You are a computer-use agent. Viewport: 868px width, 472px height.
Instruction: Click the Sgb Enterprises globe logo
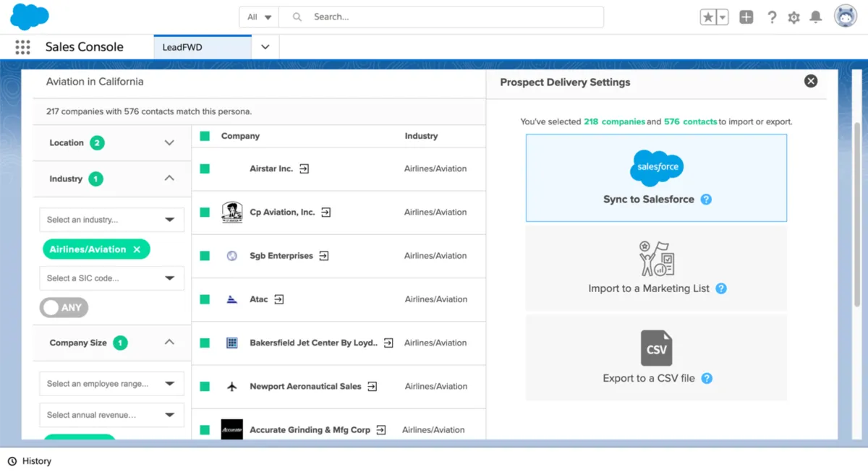coord(232,256)
